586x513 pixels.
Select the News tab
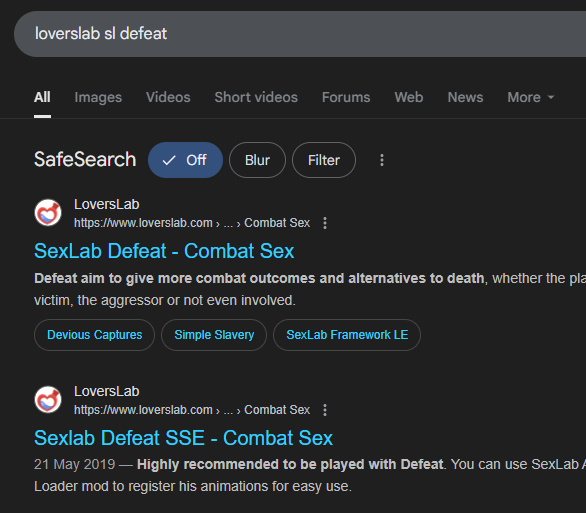(465, 97)
